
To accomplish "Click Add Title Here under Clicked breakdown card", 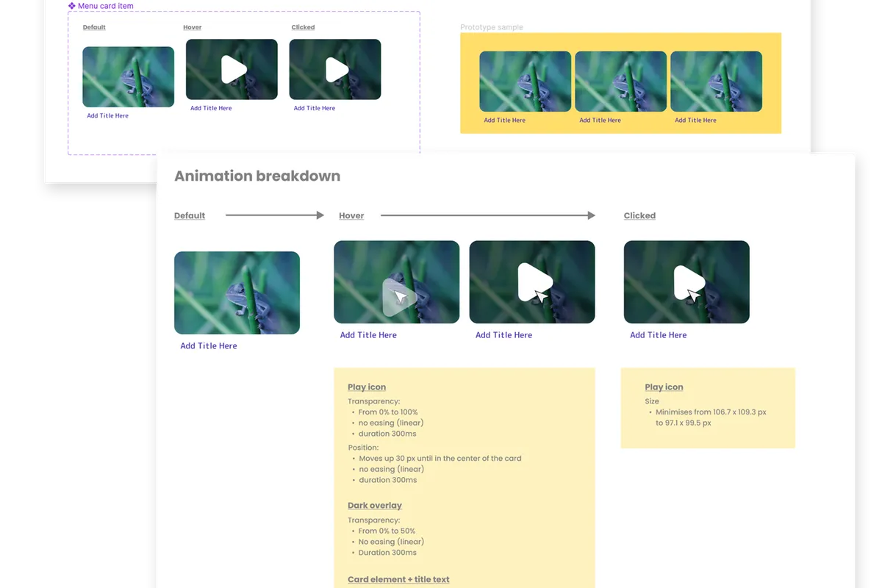I will coord(659,335).
